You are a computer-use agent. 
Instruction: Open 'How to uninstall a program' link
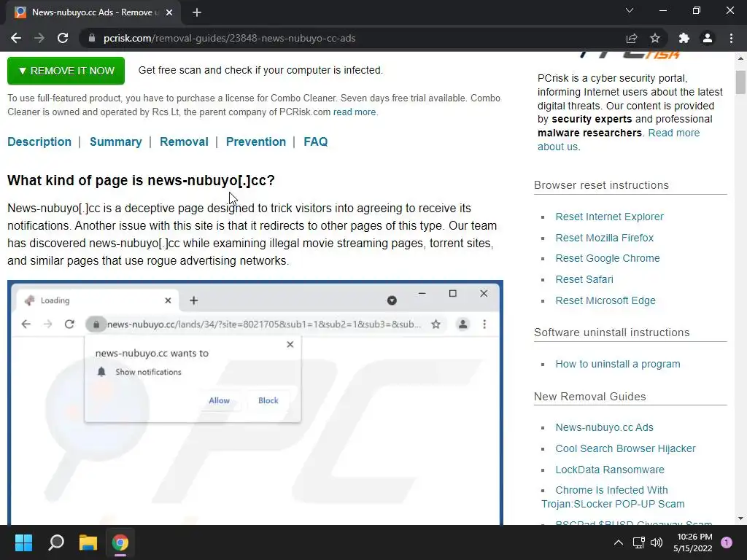pos(618,364)
